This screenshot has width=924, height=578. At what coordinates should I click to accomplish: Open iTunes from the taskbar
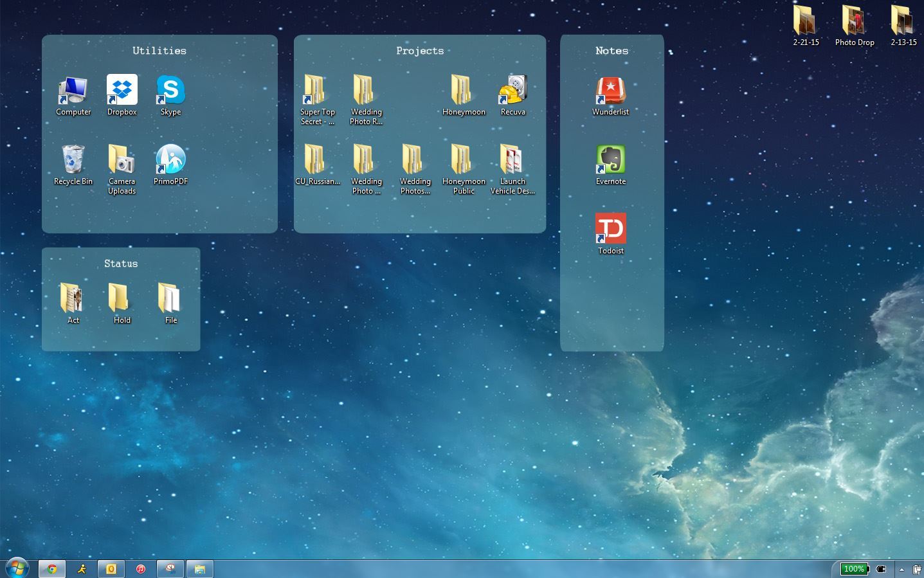[140, 568]
